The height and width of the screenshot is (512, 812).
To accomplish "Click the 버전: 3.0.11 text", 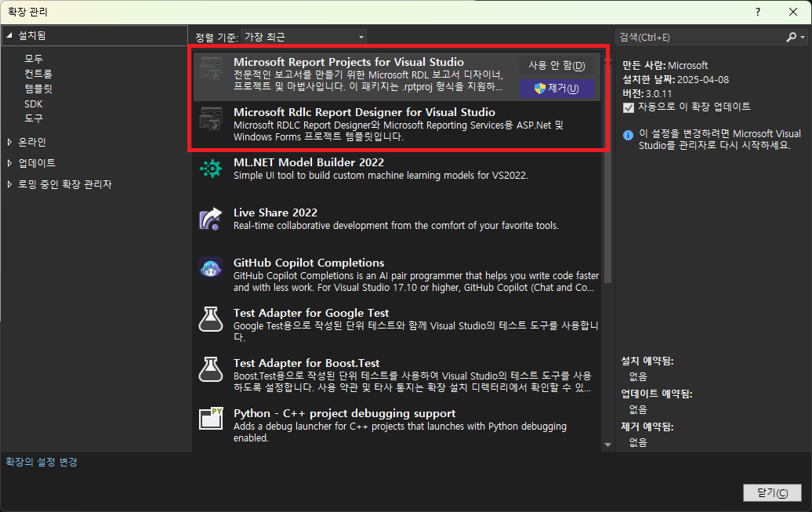I will 647,94.
